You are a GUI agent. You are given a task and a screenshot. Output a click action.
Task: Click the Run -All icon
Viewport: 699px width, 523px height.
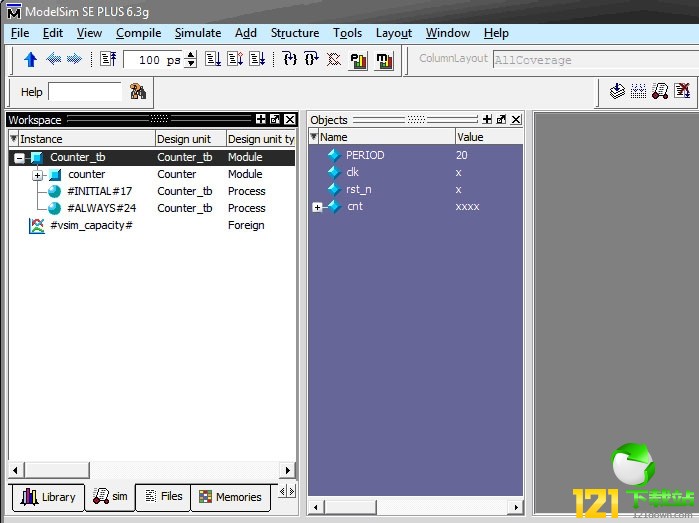[x=258, y=59]
